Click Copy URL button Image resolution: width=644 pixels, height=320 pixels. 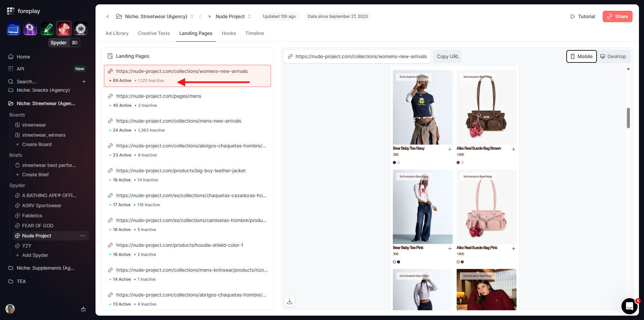448,56
